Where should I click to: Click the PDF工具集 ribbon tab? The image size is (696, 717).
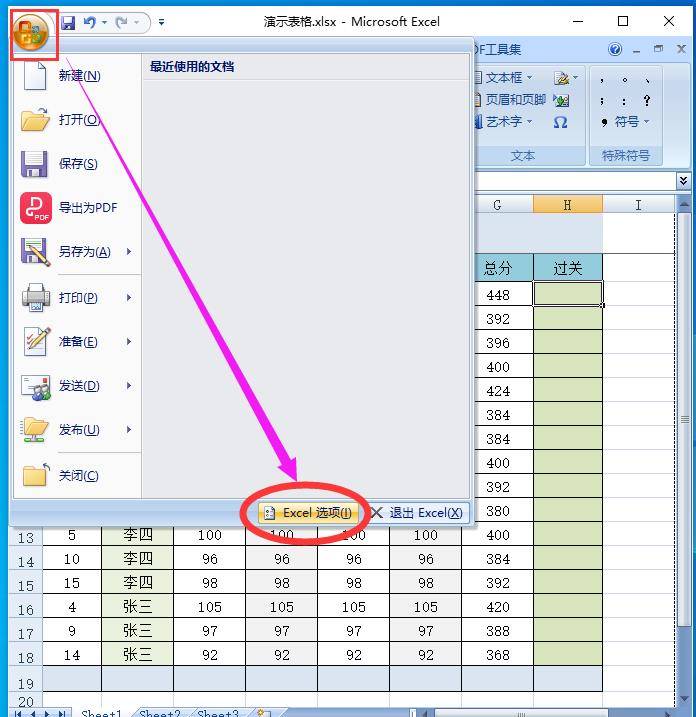497,49
